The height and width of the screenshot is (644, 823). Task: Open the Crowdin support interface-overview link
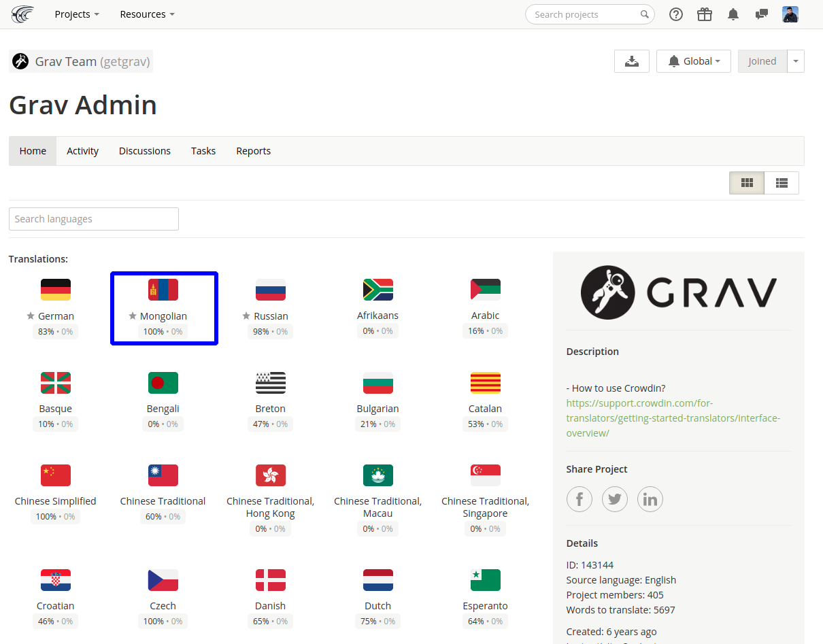pyautogui.click(x=673, y=418)
